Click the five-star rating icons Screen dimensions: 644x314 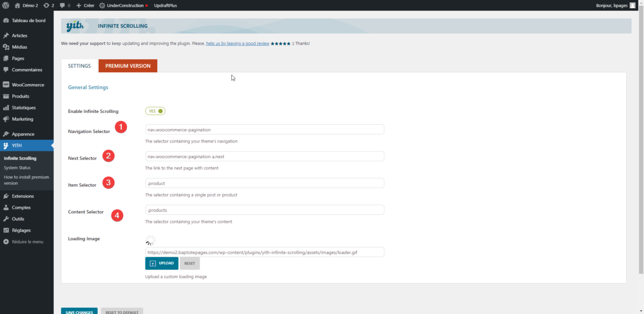pyautogui.click(x=281, y=43)
